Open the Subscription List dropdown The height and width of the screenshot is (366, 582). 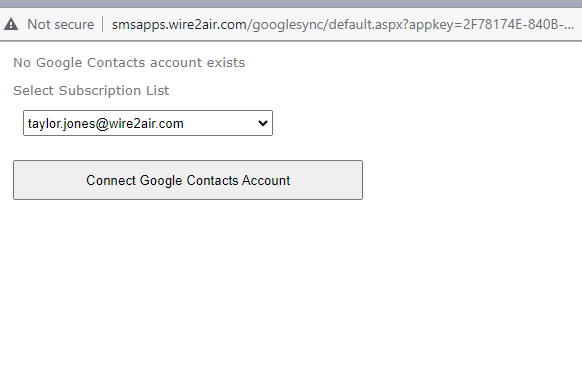148,123
